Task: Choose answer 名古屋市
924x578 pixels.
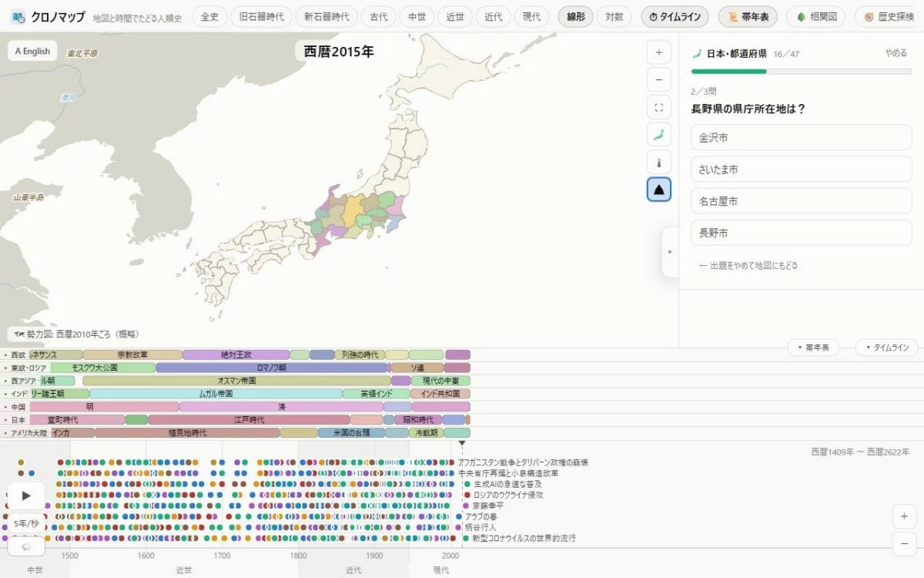Action: pyautogui.click(x=802, y=201)
